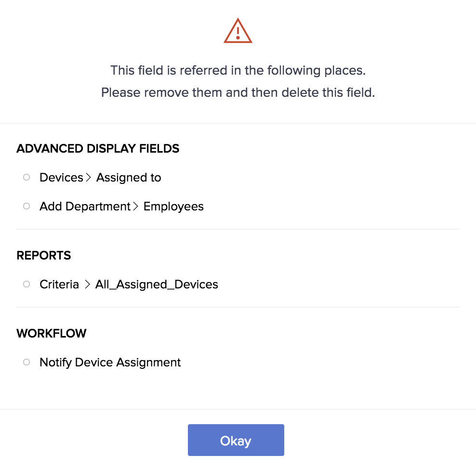Viewport: 476px width, 468px height.
Task: Click the chevron arrow after Criteria
Action: click(87, 285)
